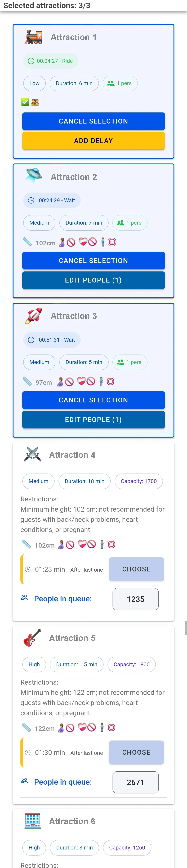Click the rocket icon of Attraction 3

33,316
